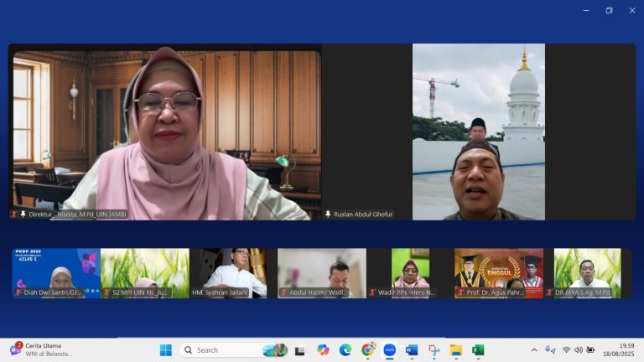644x362 pixels.
Task: Click the battery status tray icon
Action: click(590, 349)
